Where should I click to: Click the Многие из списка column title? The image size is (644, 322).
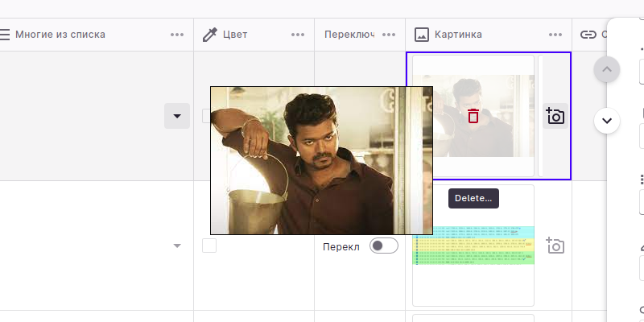(x=60, y=35)
